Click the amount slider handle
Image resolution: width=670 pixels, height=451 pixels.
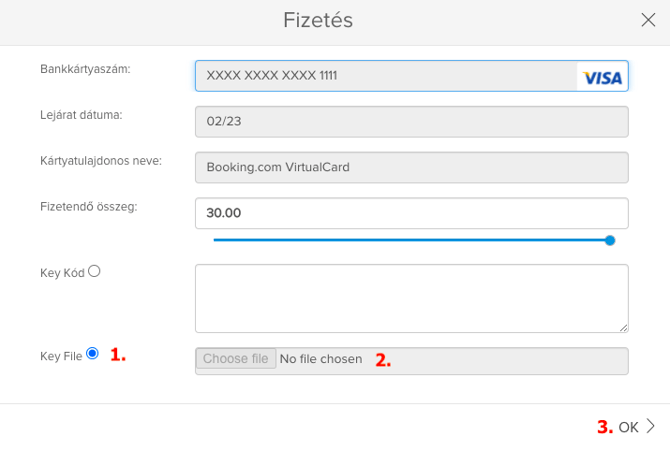(x=610, y=240)
